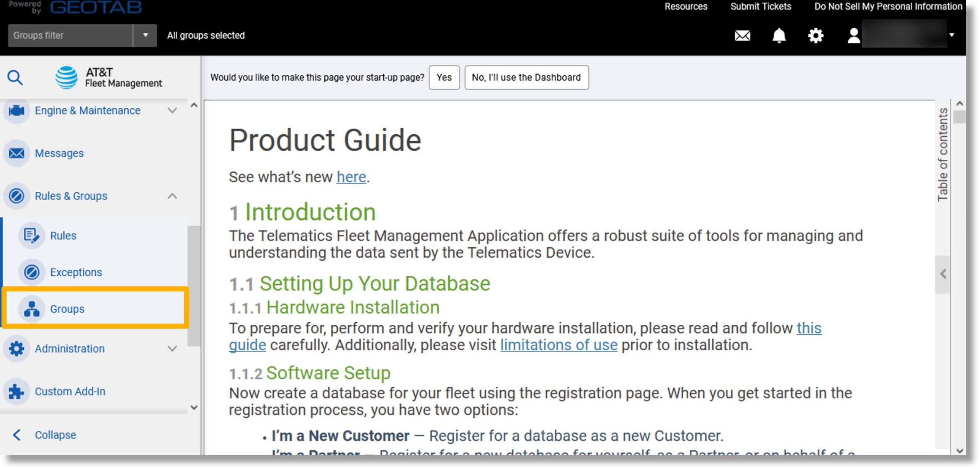Image resolution: width=980 pixels, height=469 pixels.
Task: Click the Custom Add-In puzzle icon
Action: (16, 392)
